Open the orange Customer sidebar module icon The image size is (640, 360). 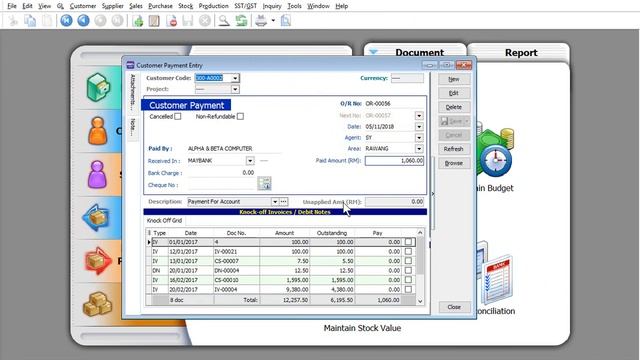pyautogui.click(x=98, y=131)
